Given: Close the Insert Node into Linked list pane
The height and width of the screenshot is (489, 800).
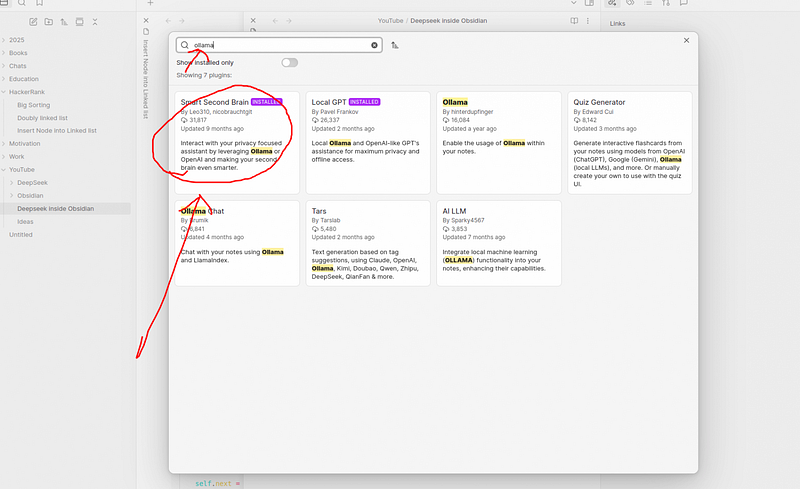Looking at the screenshot, I should click(146, 20).
